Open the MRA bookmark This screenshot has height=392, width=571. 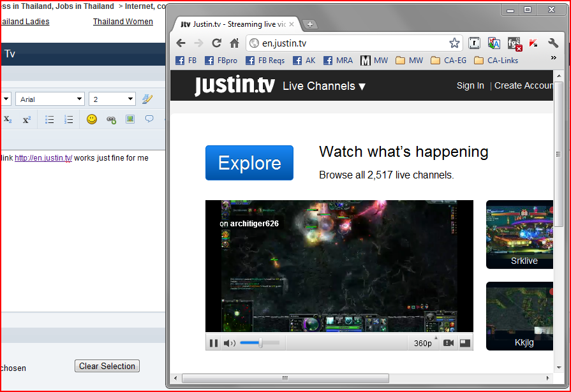338,61
